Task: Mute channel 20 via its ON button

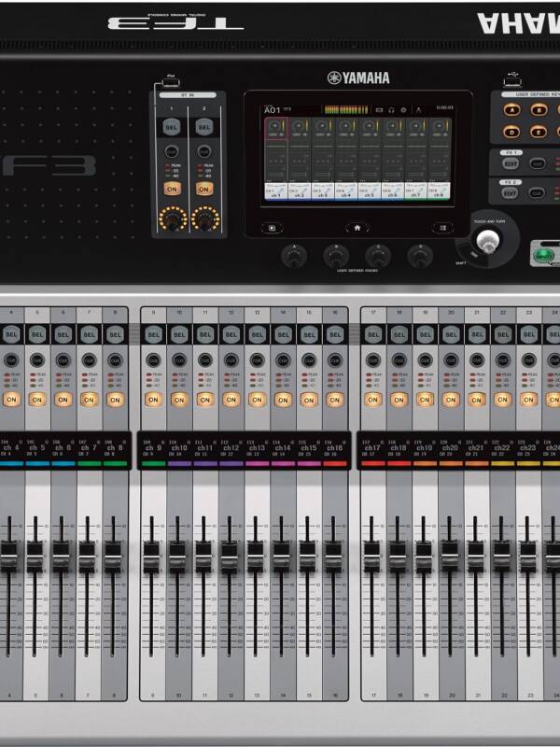Action: coord(451,400)
